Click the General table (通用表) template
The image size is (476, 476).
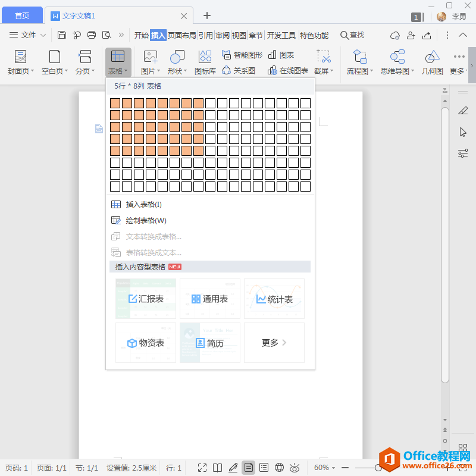[210, 299]
